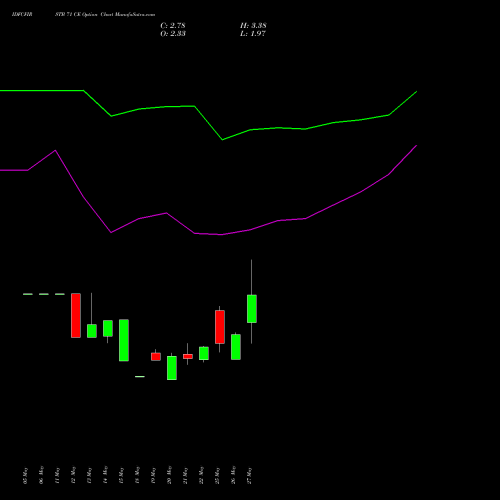
Task: Select the 13 May date label
Action: [x=89, y=476]
